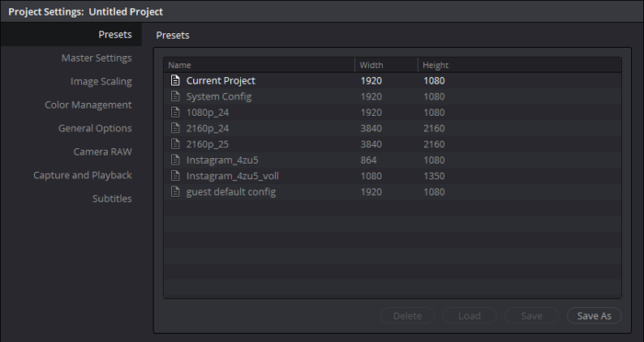Click the Save button
644x342 pixels.
[x=532, y=315]
